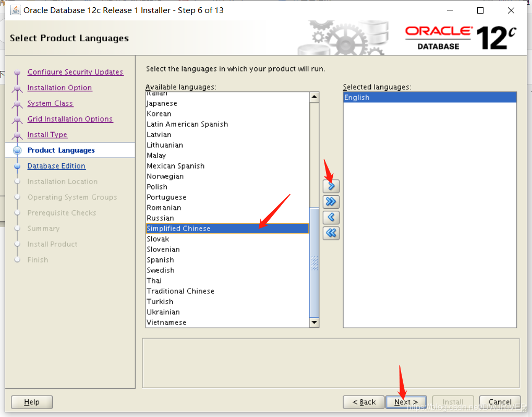Select Portuguese in the list
Viewport: 532px width, 417px height.
[227, 197]
